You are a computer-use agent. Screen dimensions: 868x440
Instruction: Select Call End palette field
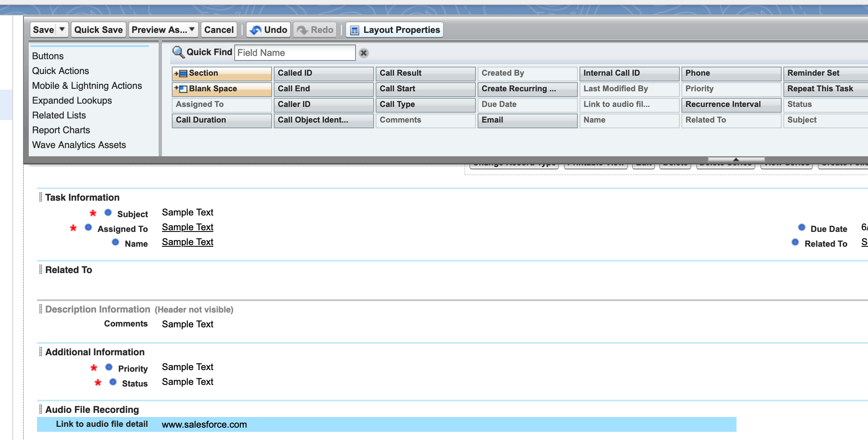click(324, 89)
